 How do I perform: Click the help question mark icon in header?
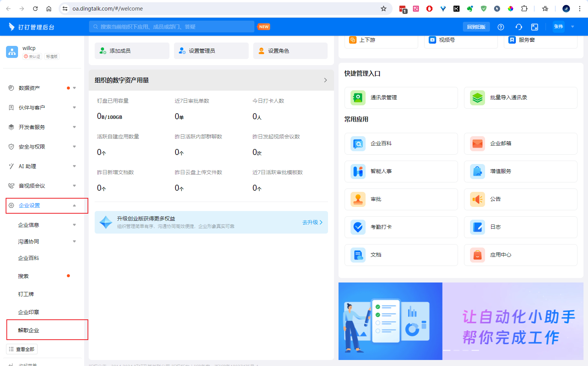pos(500,27)
